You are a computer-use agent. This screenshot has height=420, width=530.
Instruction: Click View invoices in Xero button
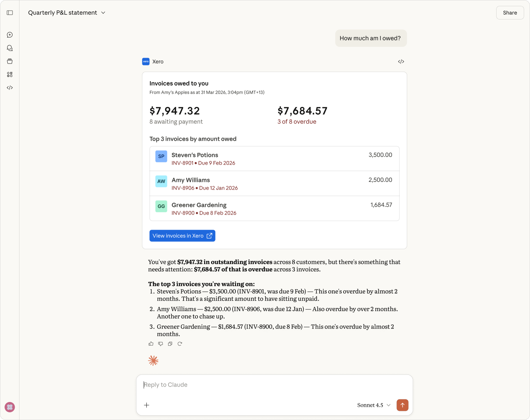click(x=182, y=236)
